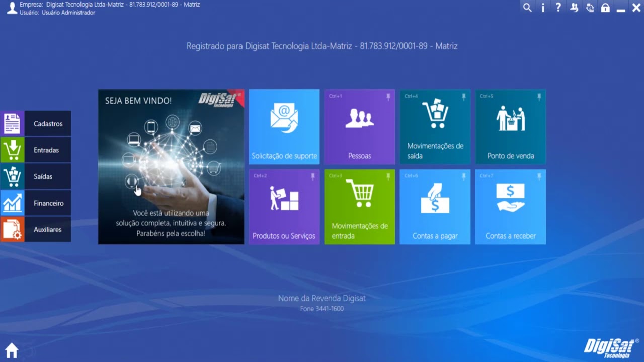Open the Financeiro side menu
This screenshot has height=362, width=644.
click(35, 203)
